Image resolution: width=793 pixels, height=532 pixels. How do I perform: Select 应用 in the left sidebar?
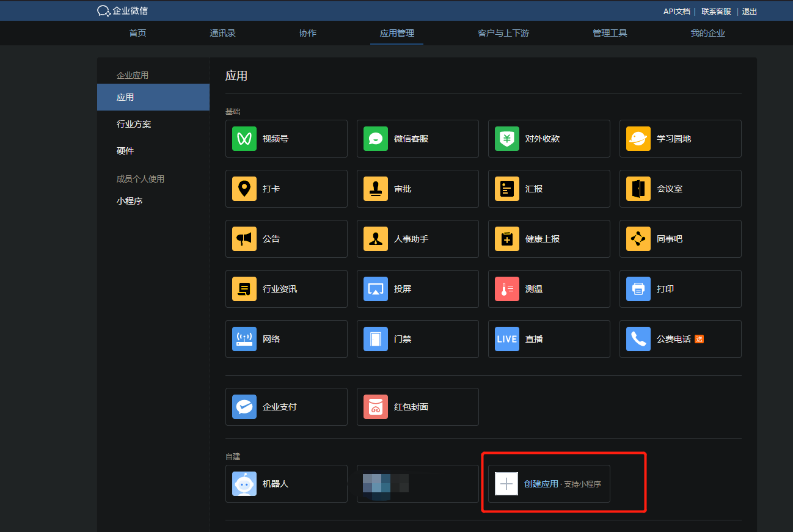click(x=153, y=97)
